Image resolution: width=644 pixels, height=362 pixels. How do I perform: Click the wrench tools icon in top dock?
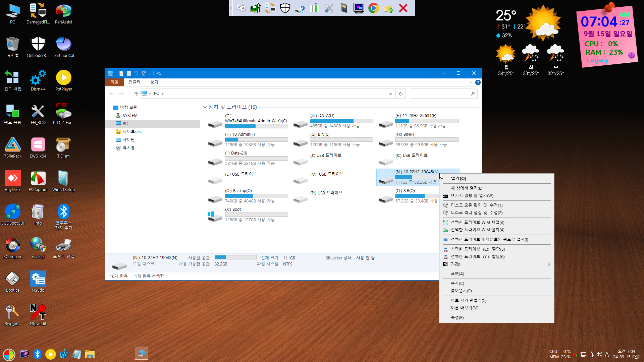tap(329, 8)
